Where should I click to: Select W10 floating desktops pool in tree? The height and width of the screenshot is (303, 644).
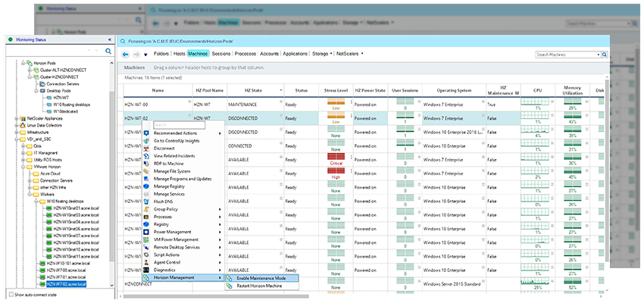pos(71,105)
